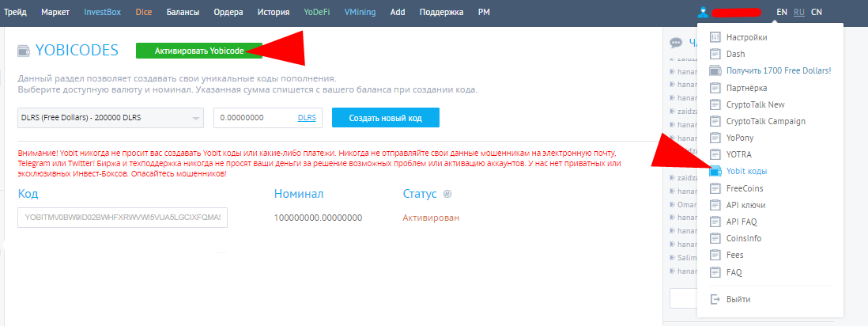This screenshot has width=868, height=326.
Task: Click the Dash menu icon
Action: point(715,55)
